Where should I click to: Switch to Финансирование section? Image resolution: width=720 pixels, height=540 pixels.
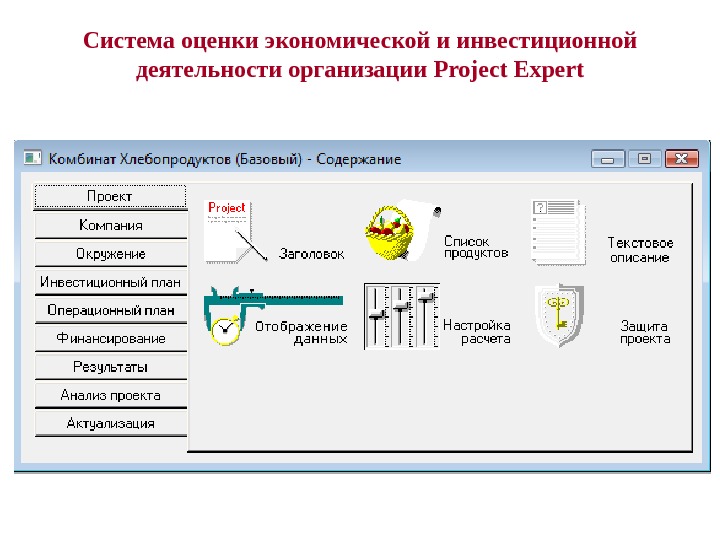[x=111, y=338]
